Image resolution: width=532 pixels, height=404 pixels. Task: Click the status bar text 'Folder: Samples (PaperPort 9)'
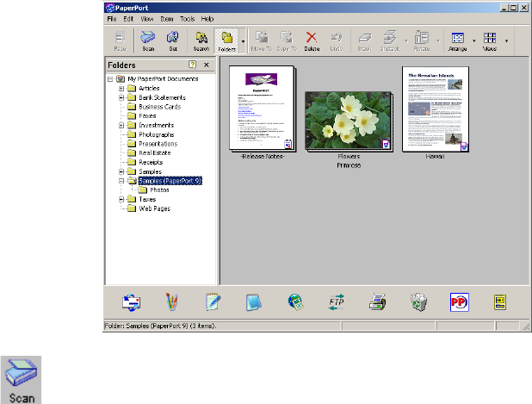point(160,326)
